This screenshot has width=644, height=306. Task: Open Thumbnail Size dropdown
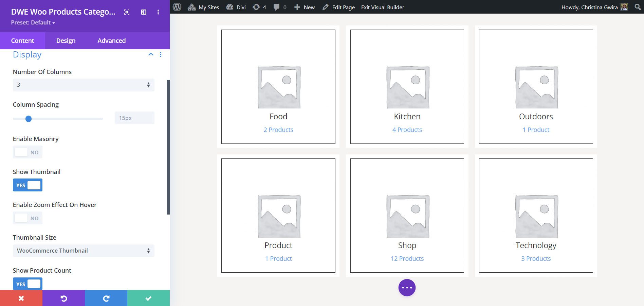point(84,251)
